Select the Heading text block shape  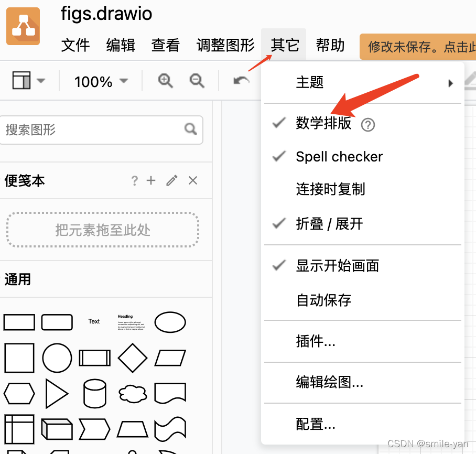pos(131,322)
